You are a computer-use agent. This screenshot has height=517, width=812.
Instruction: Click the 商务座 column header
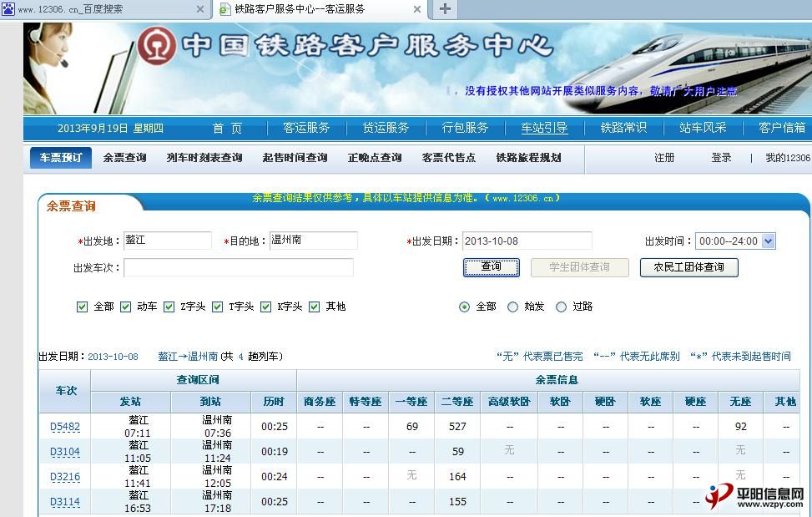pos(320,402)
